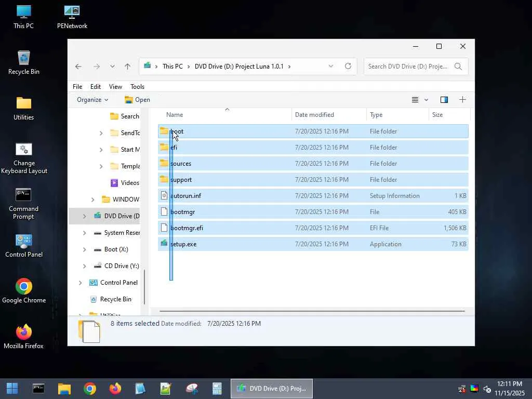
Task: Open This PC desktop icon
Action: 23,17
